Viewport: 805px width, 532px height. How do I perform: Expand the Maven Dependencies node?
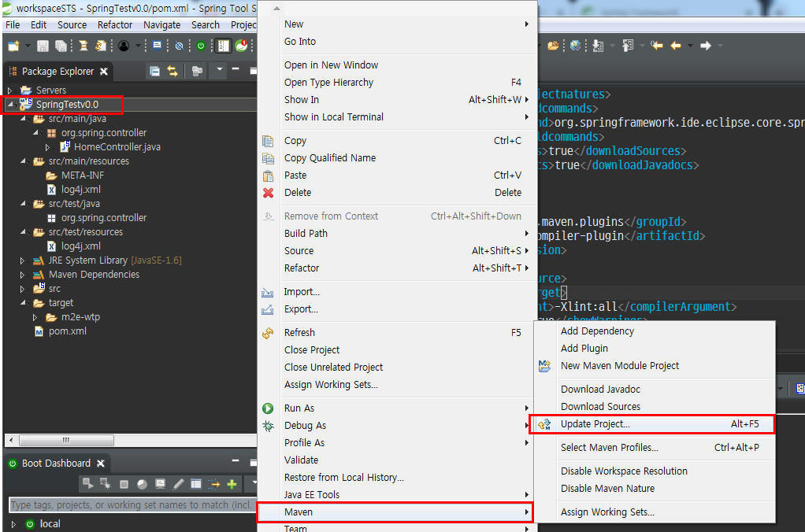point(22,275)
